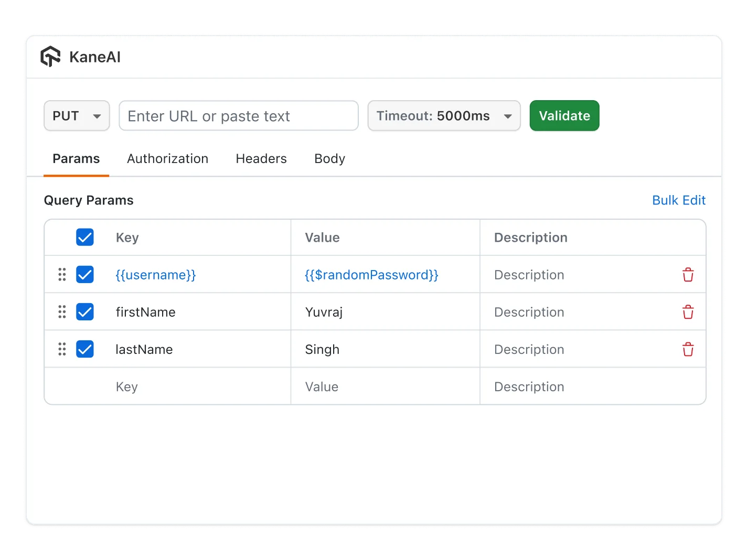
Task: Select the drag handle beside lastName
Action: [x=61, y=349]
